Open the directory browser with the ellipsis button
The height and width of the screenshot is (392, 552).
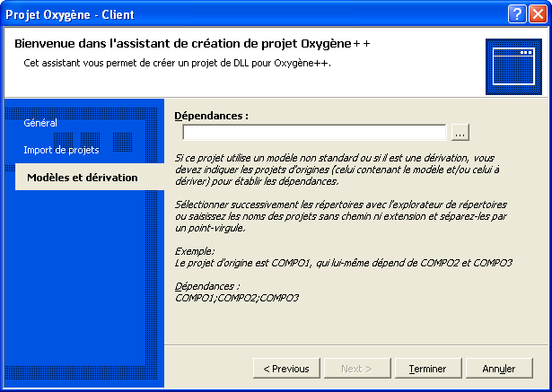coord(460,133)
